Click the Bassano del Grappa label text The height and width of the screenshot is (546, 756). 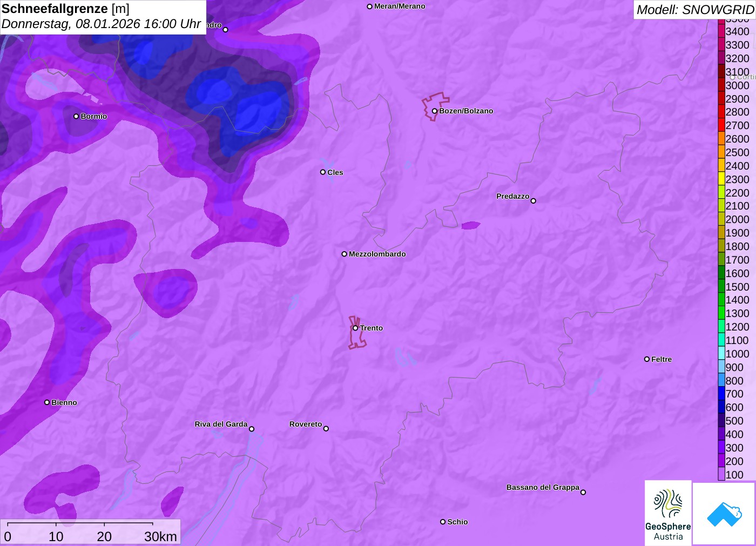click(543, 487)
